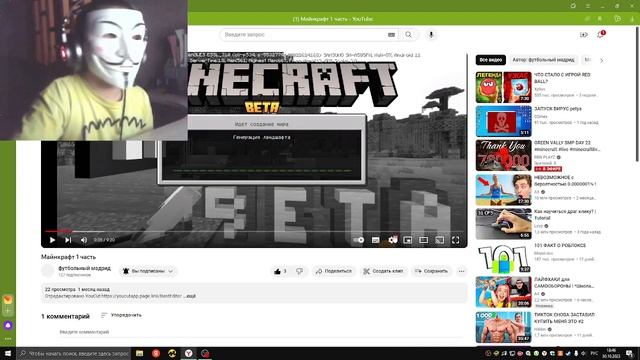Open the create video button
This screenshot has width=640, height=360.
[x=584, y=35]
